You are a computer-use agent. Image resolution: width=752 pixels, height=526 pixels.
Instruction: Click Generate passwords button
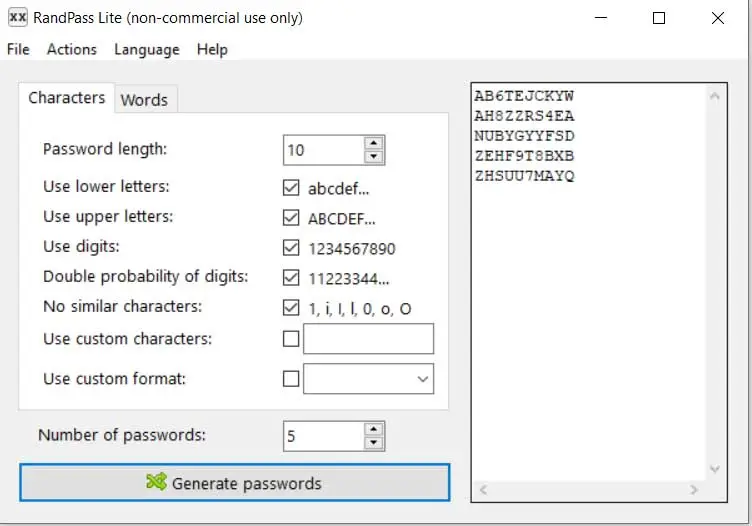pos(235,483)
